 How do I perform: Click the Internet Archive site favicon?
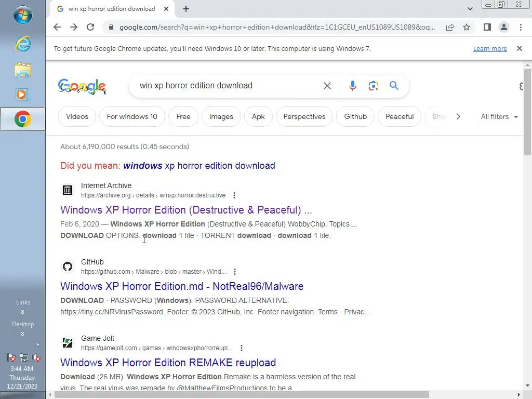(x=68, y=190)
